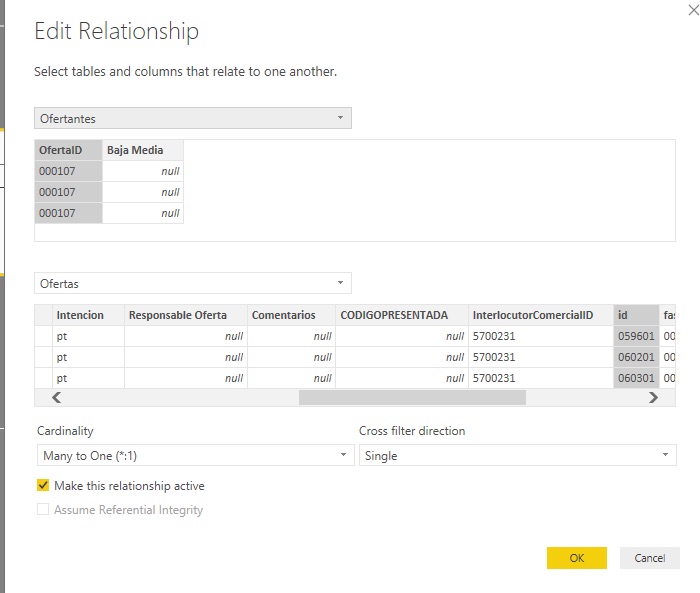
Task: Click the first 000107 cell in OfertaID
Action: point(68,171)
